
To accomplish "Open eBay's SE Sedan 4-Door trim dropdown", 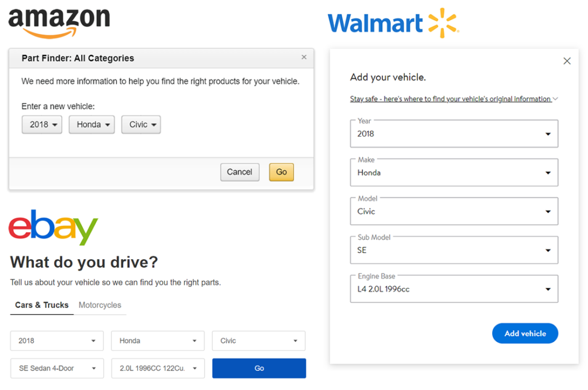I will (56, 368).
